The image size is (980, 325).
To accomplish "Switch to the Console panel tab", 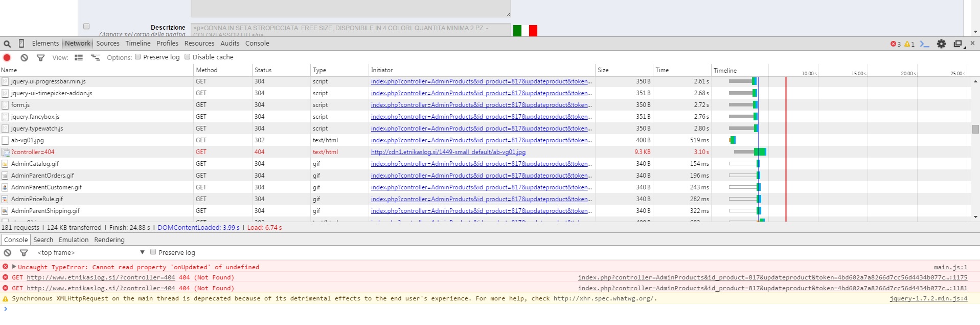I will pos(257,44).
